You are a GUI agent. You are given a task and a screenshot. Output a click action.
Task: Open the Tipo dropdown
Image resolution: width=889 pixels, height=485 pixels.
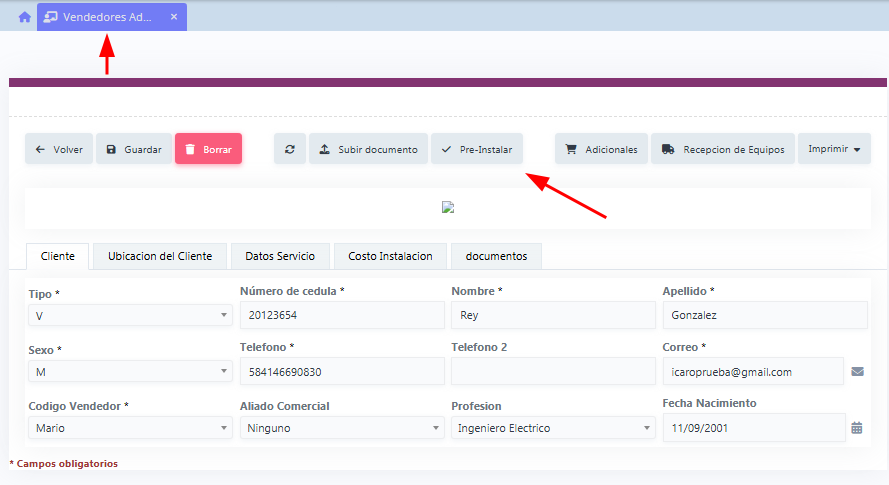point(130,315)
